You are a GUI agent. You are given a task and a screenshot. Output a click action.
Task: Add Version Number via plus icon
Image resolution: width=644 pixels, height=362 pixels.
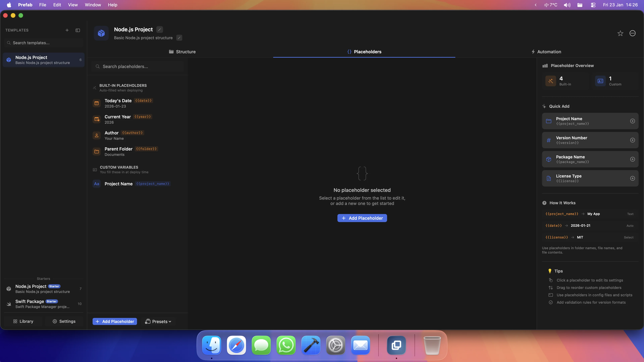pos(632,140)
